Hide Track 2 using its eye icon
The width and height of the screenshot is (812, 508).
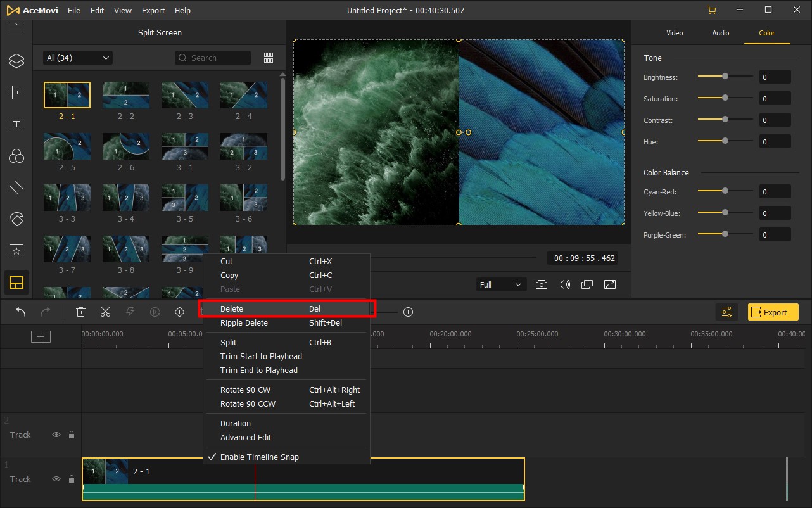point(56,435)
